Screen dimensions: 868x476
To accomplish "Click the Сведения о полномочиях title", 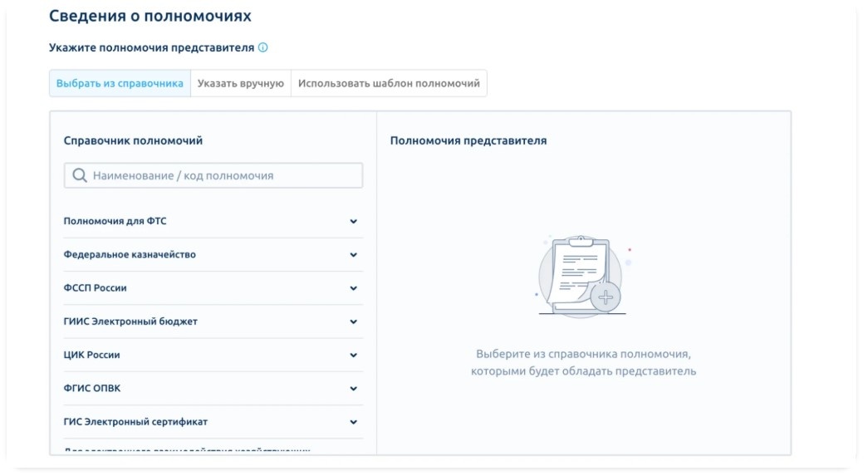I will pos(150,16).
